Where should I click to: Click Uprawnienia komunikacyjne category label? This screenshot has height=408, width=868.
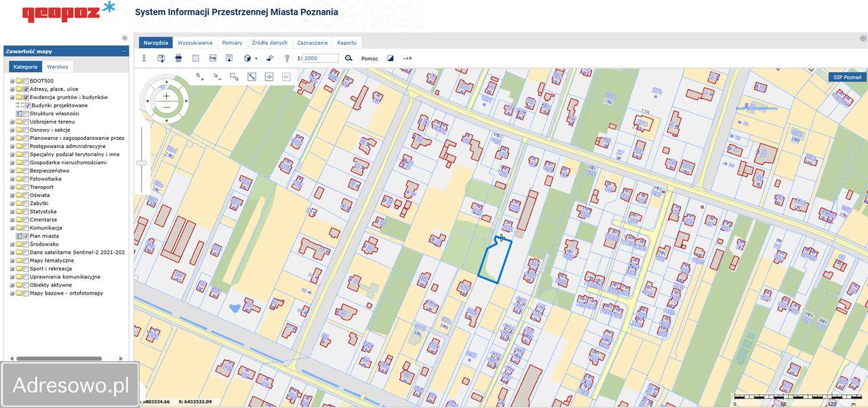pyautogui.click(x=65, y=277)
